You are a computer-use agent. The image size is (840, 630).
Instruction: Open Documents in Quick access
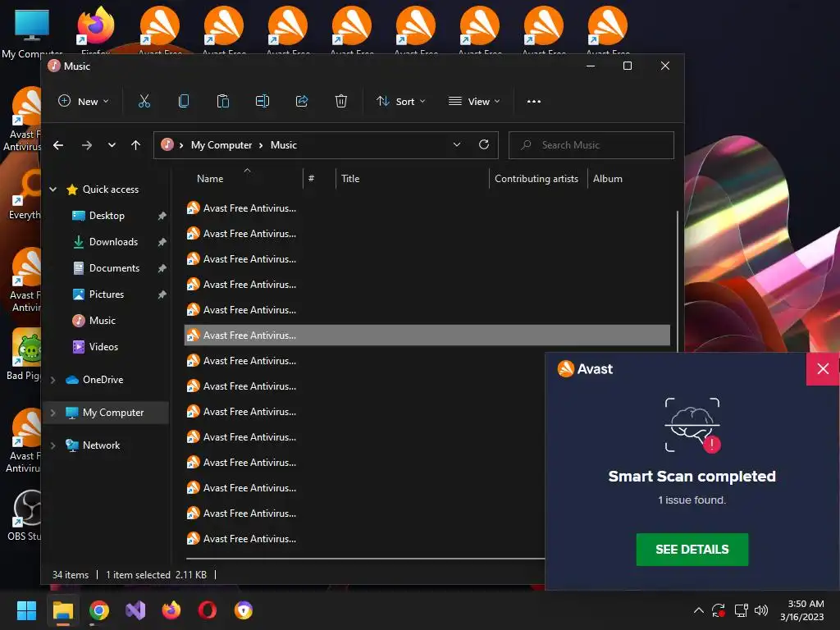pos(114,268)
